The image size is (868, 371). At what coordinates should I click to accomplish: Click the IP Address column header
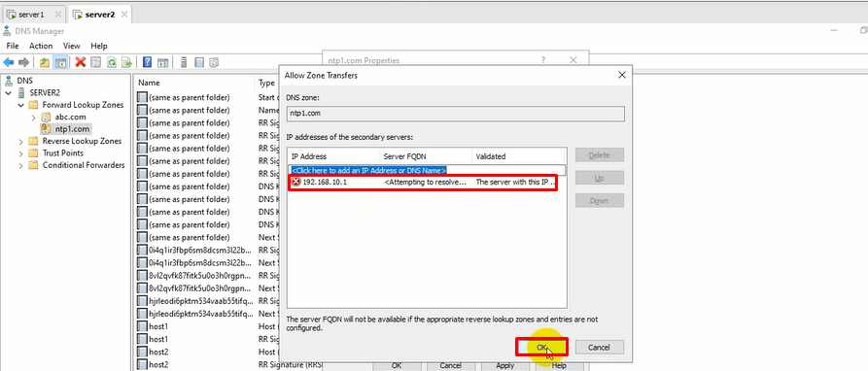[x=333, y=156]
